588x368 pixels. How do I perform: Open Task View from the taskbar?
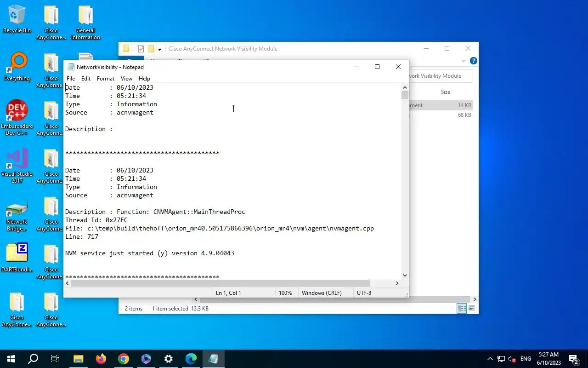click(55, 359)
